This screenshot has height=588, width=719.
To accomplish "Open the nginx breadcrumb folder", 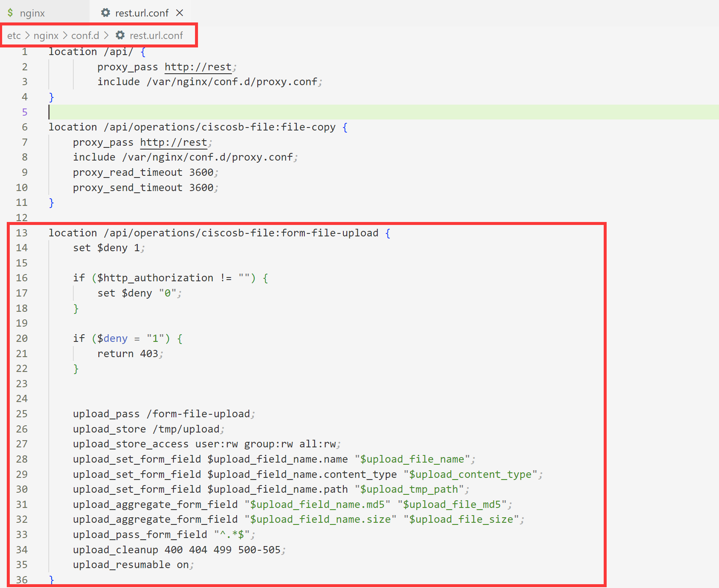I will click(46, 36).
